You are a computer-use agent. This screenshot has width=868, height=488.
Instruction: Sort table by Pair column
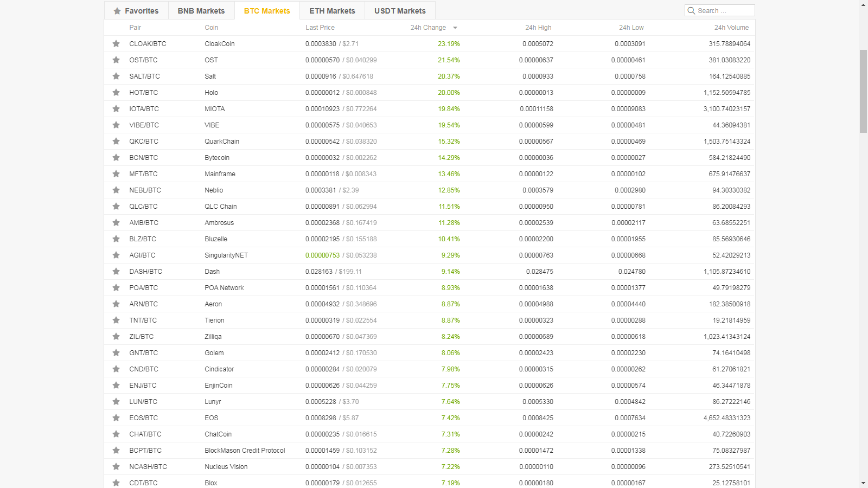click(135, 28)
